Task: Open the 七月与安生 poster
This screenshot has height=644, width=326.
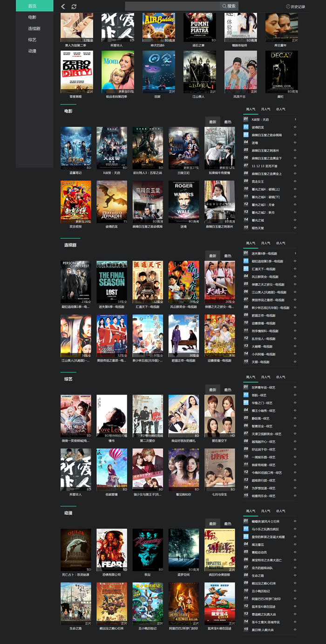Action: click(x=220, y=470)
